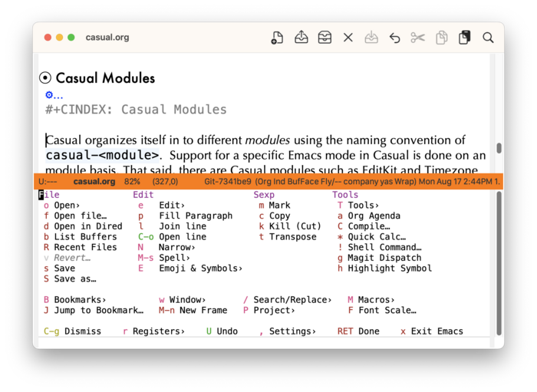Open the Spell› submenu
The image size is (537, 392).
point(163,258)
